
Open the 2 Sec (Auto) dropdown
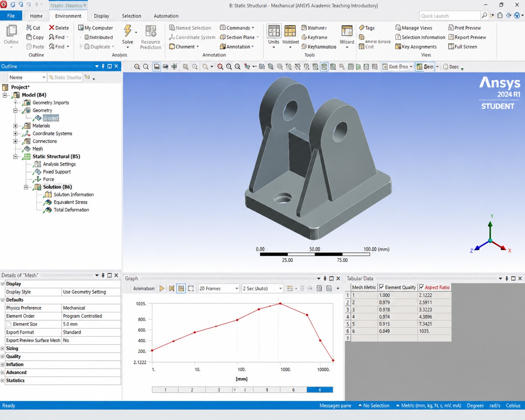coord(262,288)
